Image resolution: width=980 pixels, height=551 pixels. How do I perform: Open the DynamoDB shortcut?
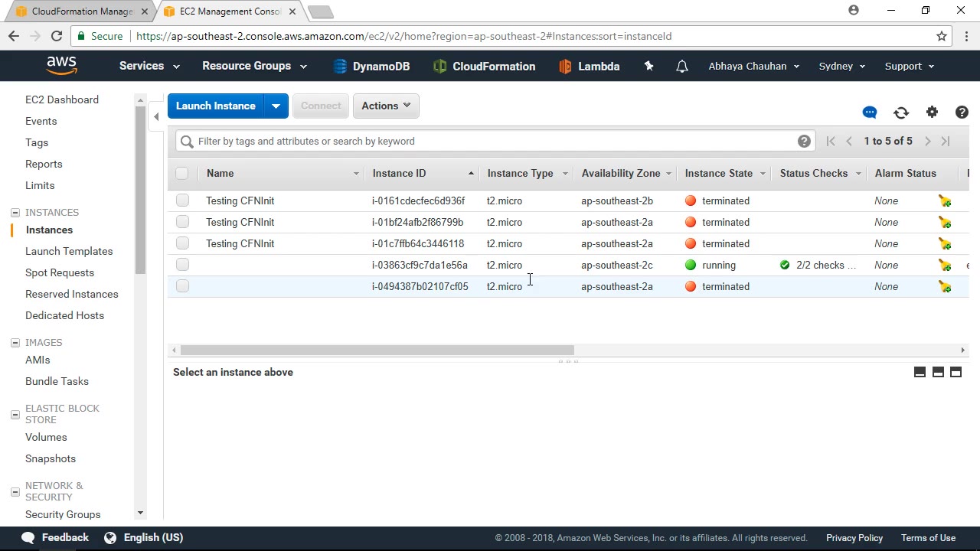pos(371,67)
